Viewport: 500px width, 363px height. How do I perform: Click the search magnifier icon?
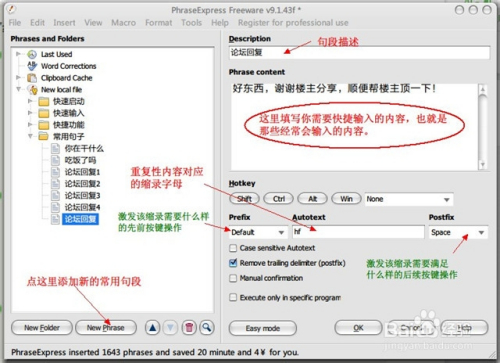click(x=207, y=328)
